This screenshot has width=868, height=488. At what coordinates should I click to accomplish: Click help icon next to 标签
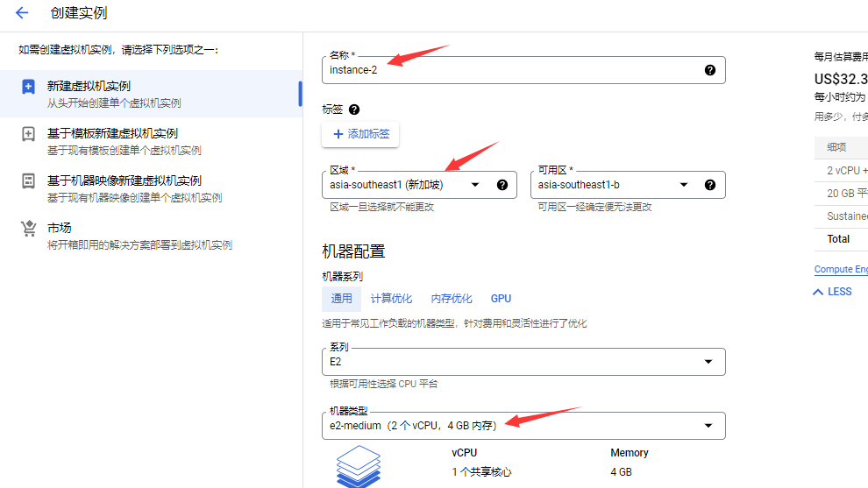tap(354, 110)
